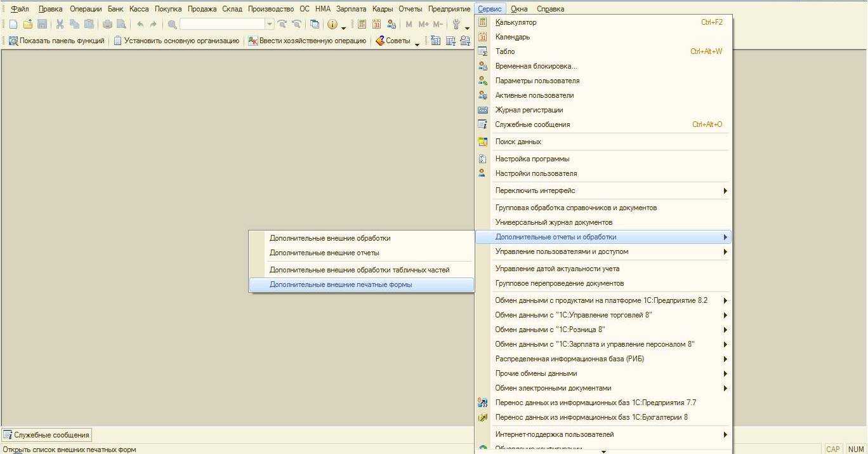Click Показать панель функций button
Viewport: 868px width, 454px height.
[56, 41]
